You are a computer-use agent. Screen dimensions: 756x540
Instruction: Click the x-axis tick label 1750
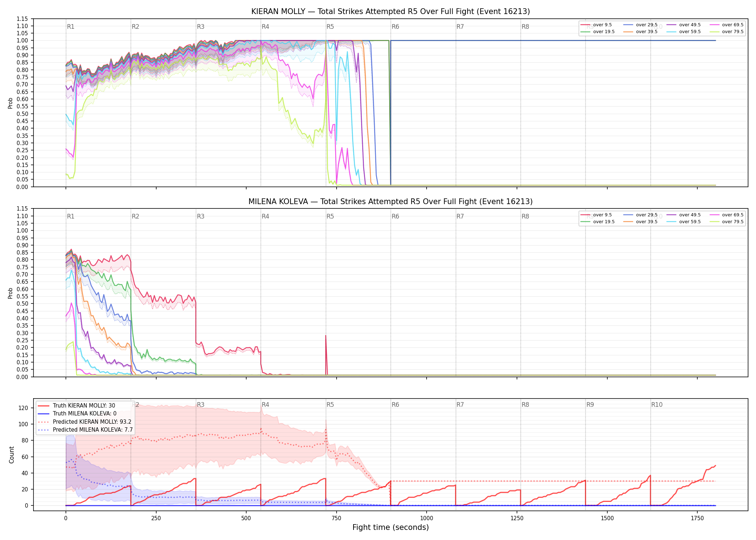click(697, 518)
